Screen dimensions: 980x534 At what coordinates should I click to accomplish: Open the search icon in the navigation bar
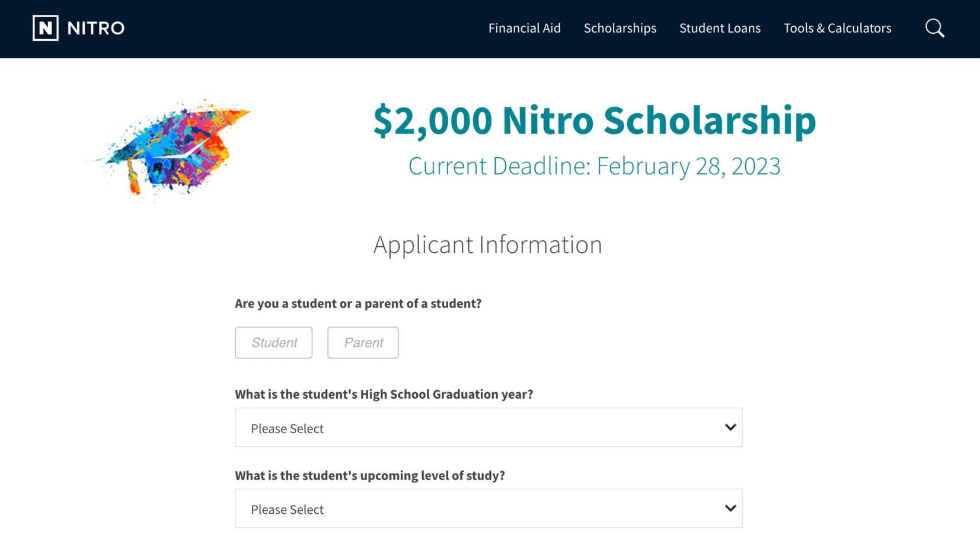click(x=934, y=28)
